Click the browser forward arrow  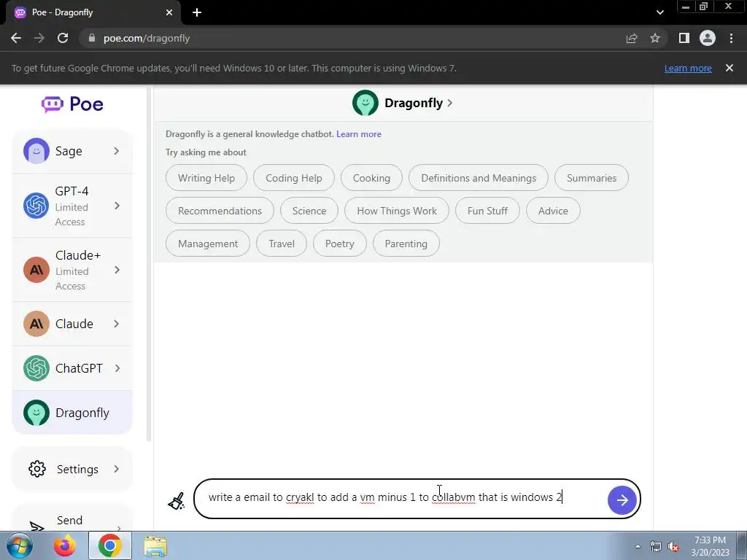click(x=39, y=38)
